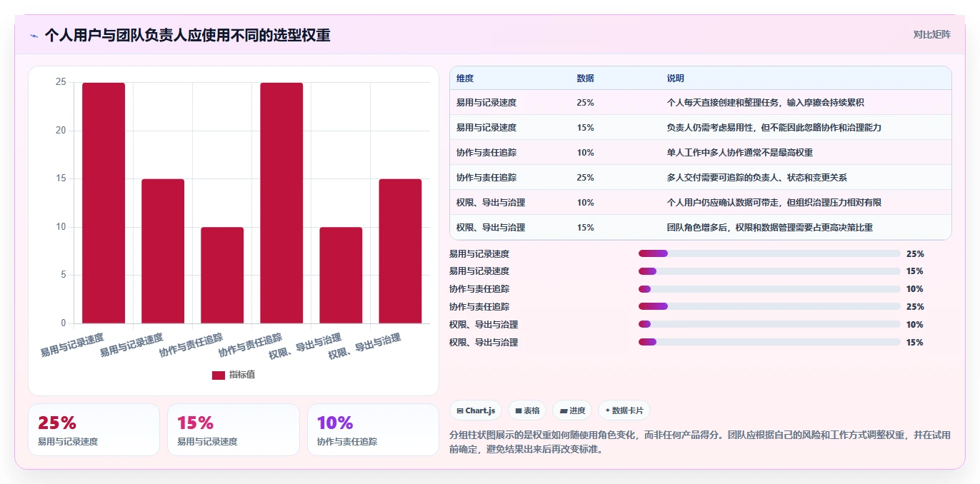This screenshot has height=484, width=980.
Task: Click the 易用与记录速度 chart bar at value 15
Action: [163, 251]
